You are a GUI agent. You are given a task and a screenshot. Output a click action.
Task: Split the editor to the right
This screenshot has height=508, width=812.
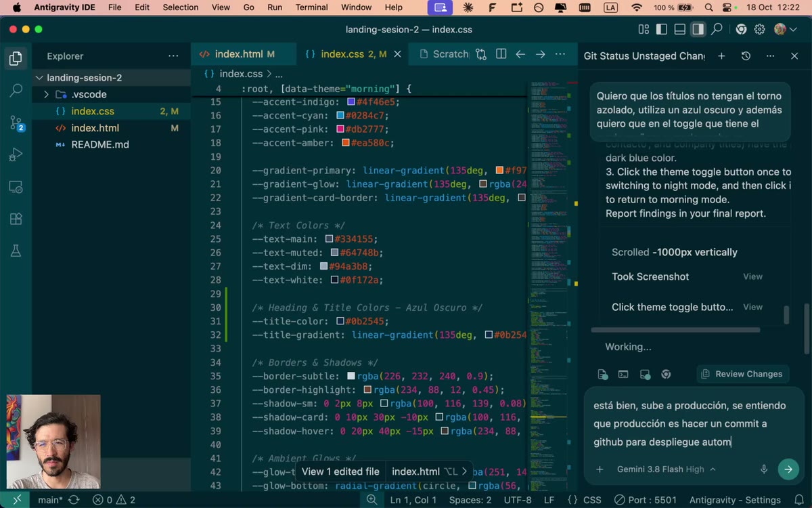pyautogui.click(x=501, y=54)
